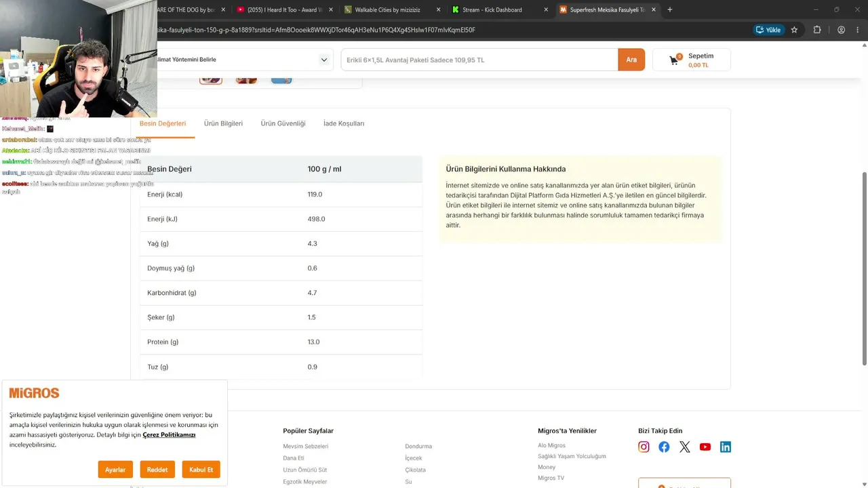Screen dimensions: 868x488
Task: Open Migros TV footer link
Action: point(551,478)
